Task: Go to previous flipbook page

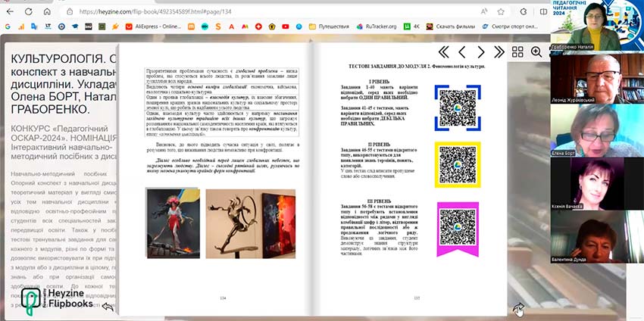Action: [x=463, y=51]
